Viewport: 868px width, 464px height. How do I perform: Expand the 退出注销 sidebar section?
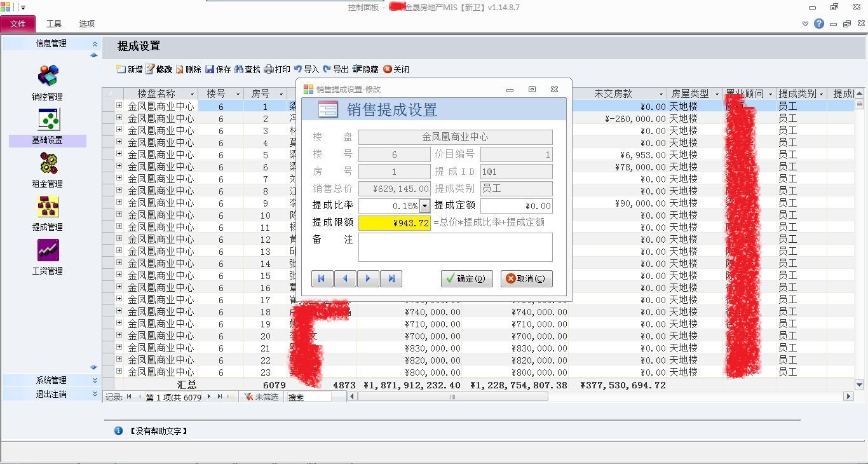pos(95,394)
